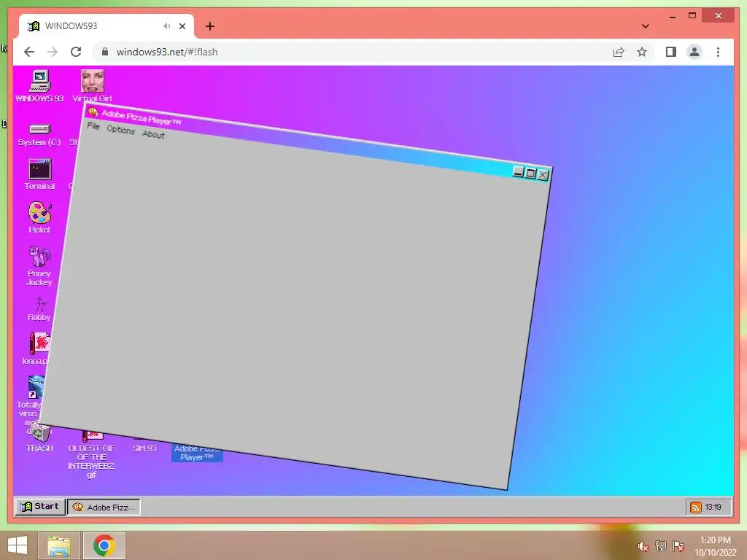Launch Poney Jockey desktop icon

(x=39, y=265)
